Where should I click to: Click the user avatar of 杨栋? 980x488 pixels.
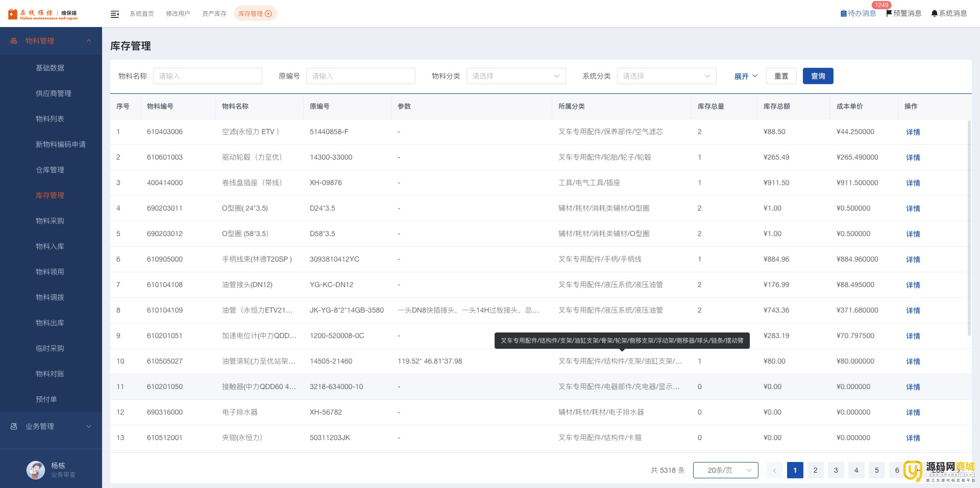(36, 470)
